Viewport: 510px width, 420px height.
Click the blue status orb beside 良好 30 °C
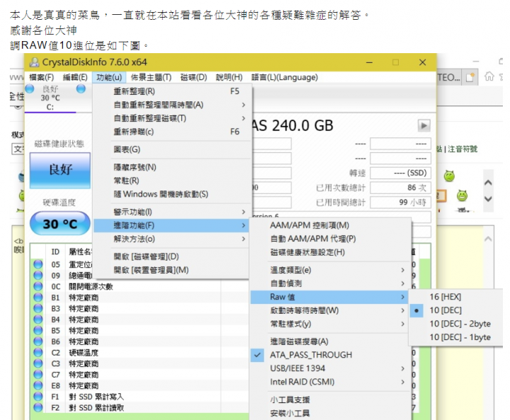[x=30, y=89]
